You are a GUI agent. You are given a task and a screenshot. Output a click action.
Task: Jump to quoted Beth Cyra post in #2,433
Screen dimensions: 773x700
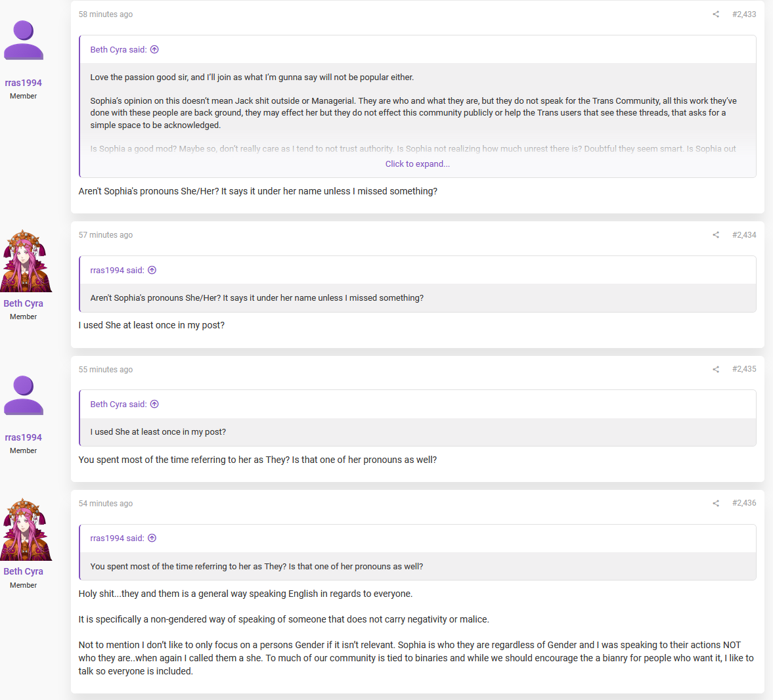point(154,49)
